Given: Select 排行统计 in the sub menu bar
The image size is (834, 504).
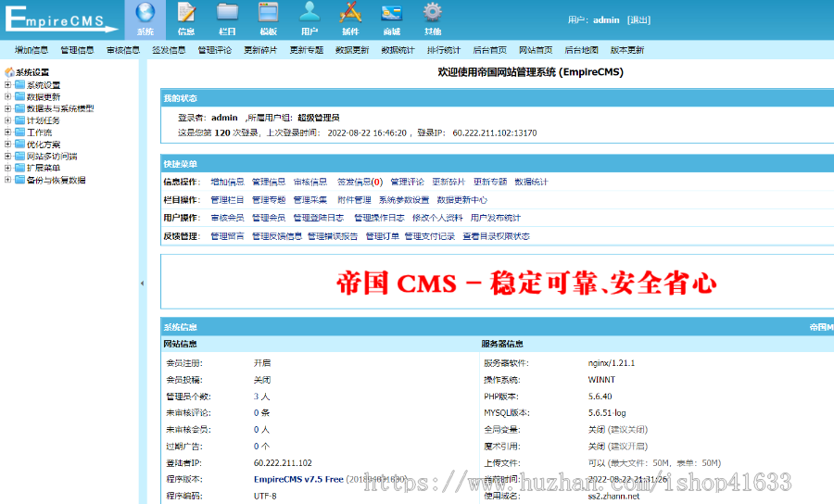Looking at the screenshot, I should click(x=444, y=50).
